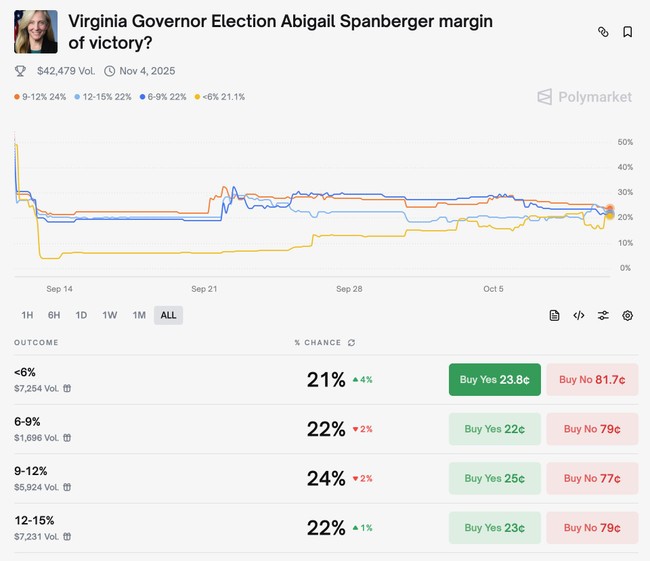
Task: Buy No on 6-9% outcome
Action: coord(592,429)
